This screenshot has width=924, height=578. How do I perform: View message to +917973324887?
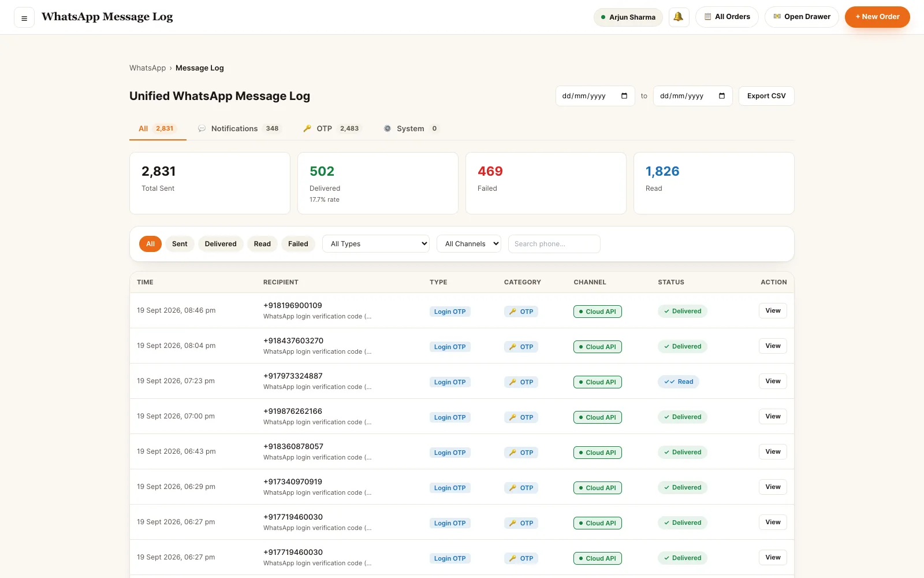773,381
